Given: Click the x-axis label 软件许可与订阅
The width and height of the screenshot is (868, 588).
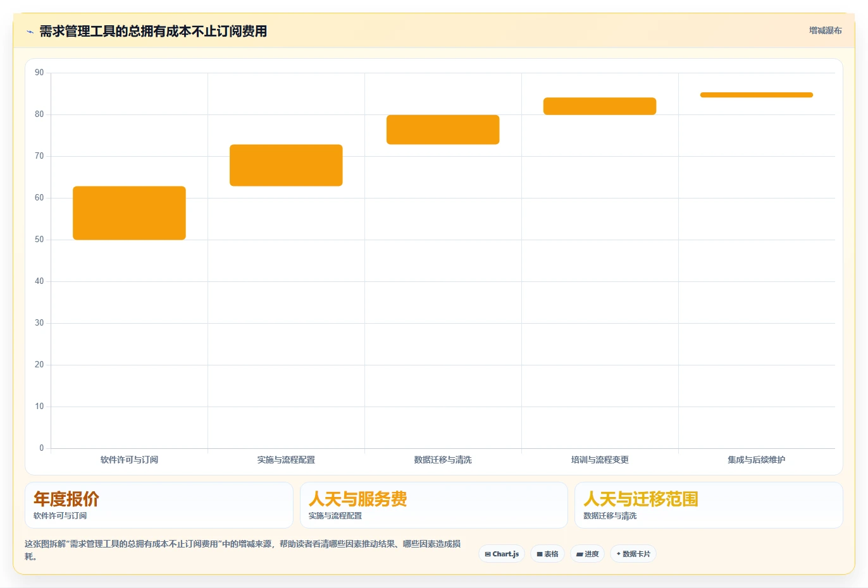Looking at the screenshot, I should pyautogui.click(x=129, y=460).
